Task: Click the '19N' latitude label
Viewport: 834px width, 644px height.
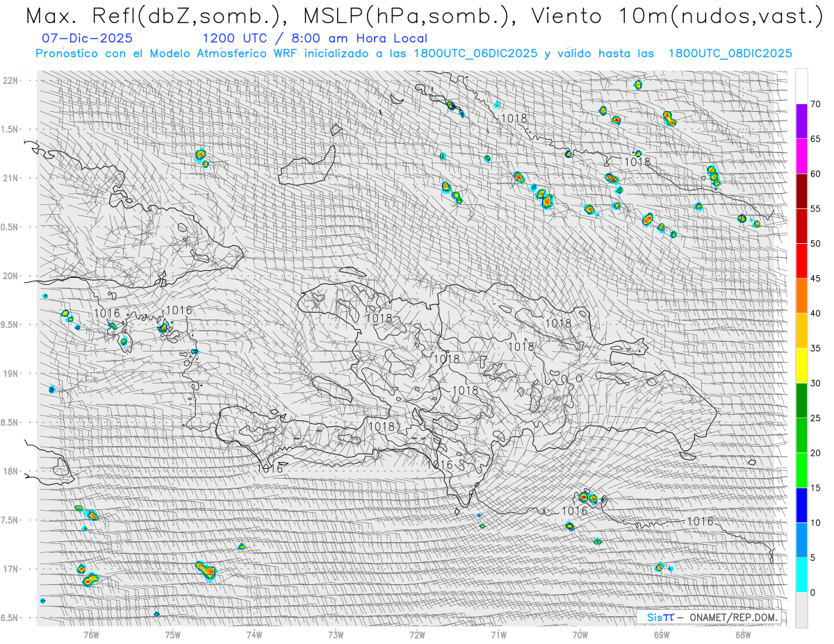Action: tap(12, 374)
